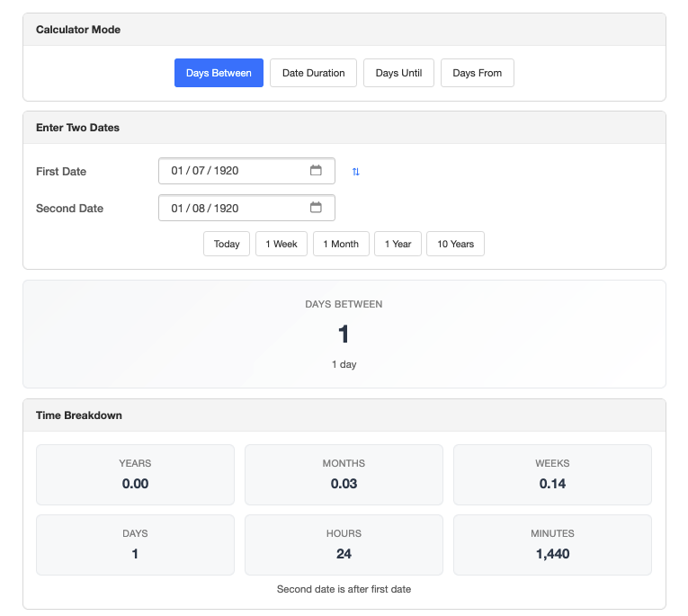The image size is (688, 616).
Task: Open the Second Date calendar picker icon
Action: [x=316, y=208]
